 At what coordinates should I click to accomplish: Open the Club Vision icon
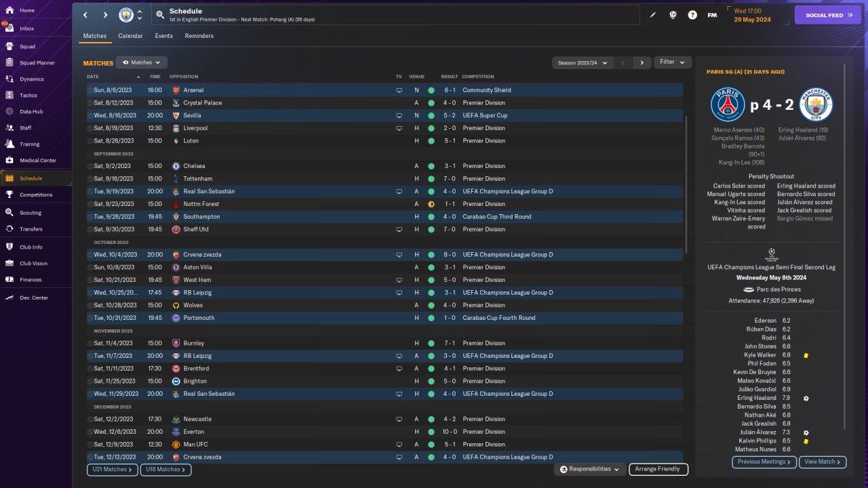(x=9, y=264)
